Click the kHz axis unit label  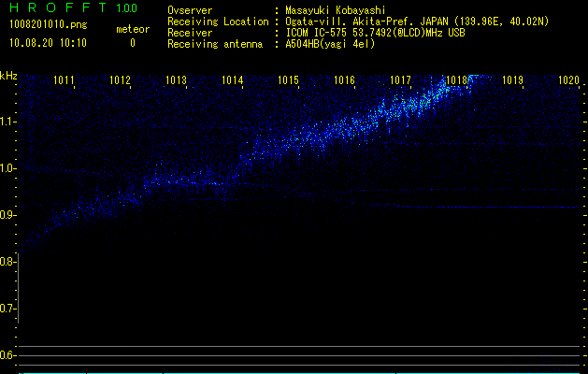[8, 76]
